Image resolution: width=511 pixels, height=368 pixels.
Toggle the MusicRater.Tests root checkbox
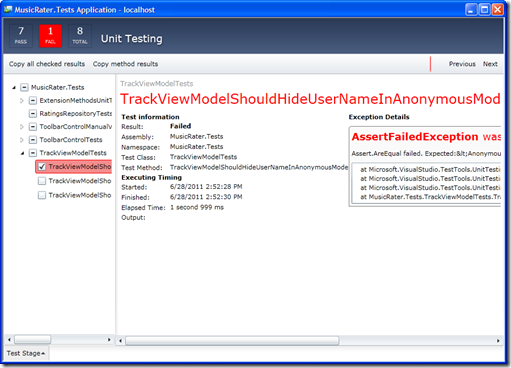[x=24, y=87]
